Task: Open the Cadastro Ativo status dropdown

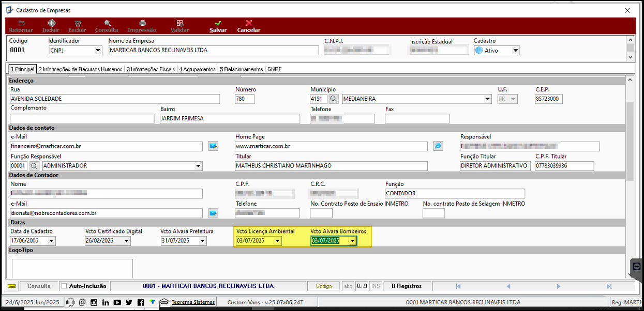Action: pyautogui.click(x=515, y=51)
